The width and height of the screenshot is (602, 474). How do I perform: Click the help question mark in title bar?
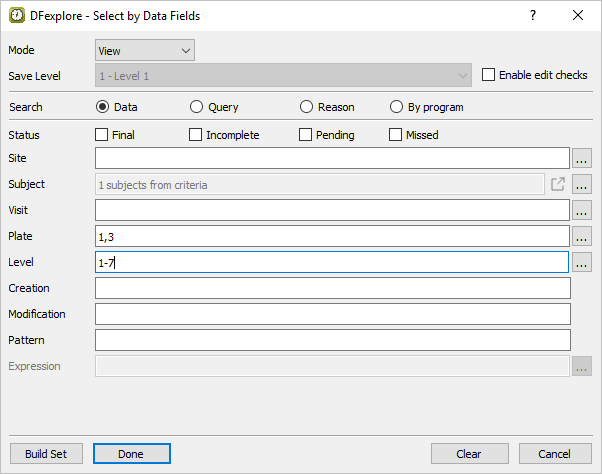coord(533,15)
